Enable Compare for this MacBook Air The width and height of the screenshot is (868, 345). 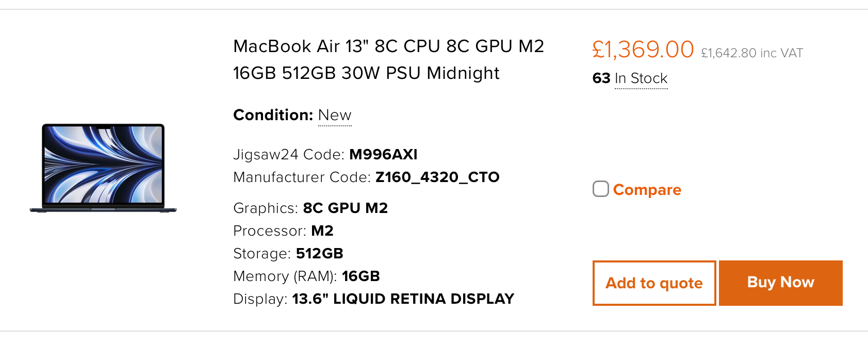coord(600,189)
